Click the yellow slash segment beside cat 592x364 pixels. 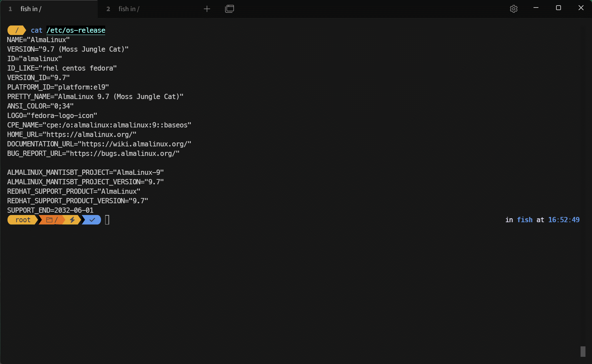17,30
